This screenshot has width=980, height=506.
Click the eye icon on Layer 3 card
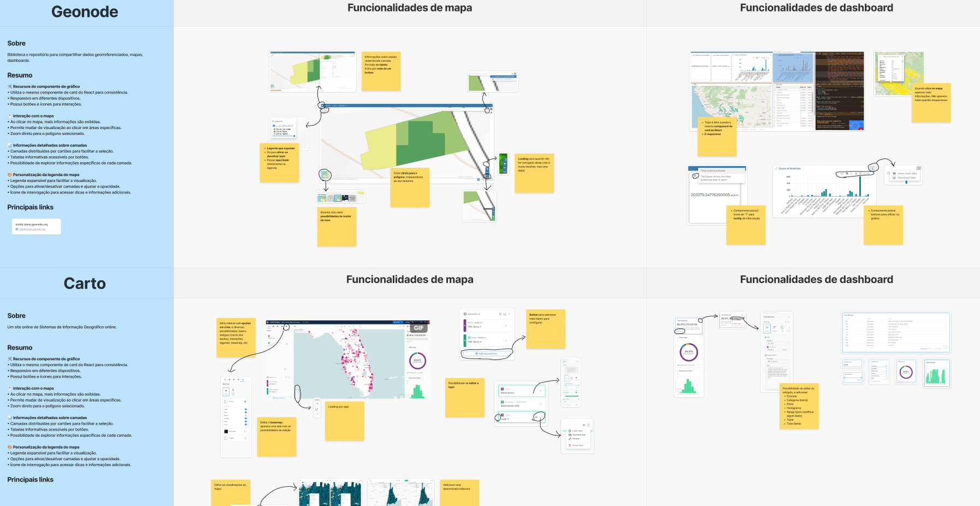[x=536, y=417]
